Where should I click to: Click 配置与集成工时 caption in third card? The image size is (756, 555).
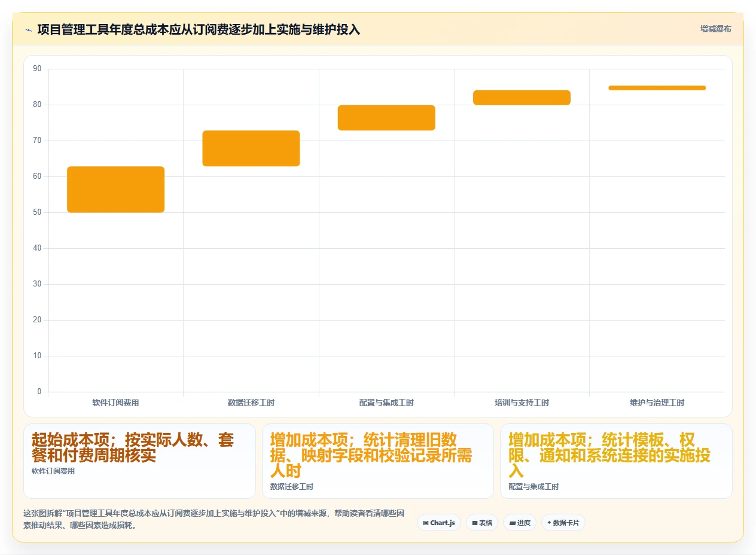pos(534,487)
